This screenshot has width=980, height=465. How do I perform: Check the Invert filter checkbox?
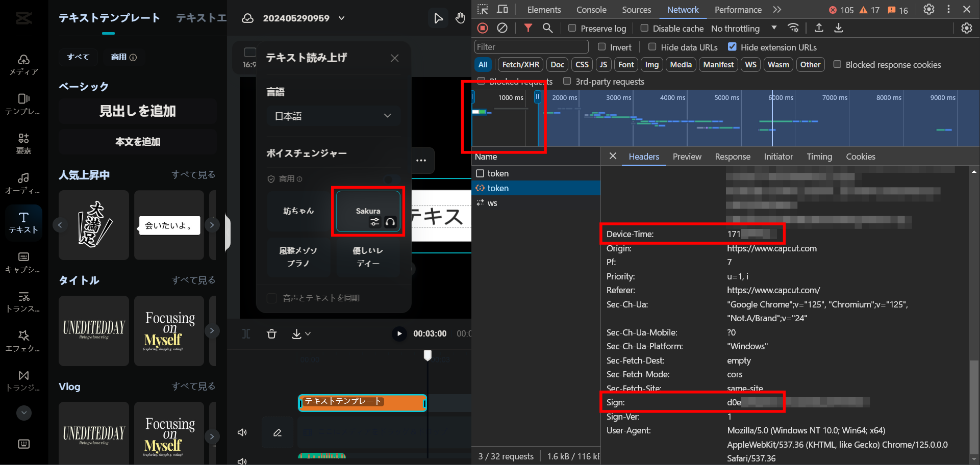[x=601, y=47]
